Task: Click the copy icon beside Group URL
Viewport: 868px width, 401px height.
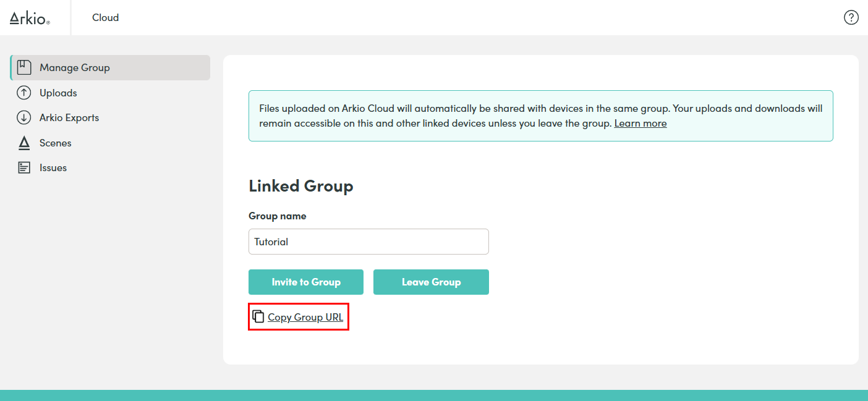Action: tap(258, 316)
